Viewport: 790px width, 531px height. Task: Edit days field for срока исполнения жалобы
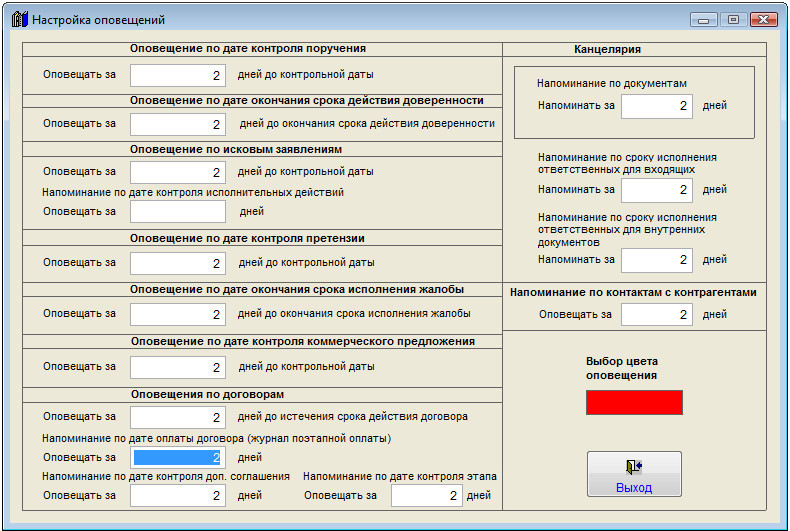pos(178,314)
